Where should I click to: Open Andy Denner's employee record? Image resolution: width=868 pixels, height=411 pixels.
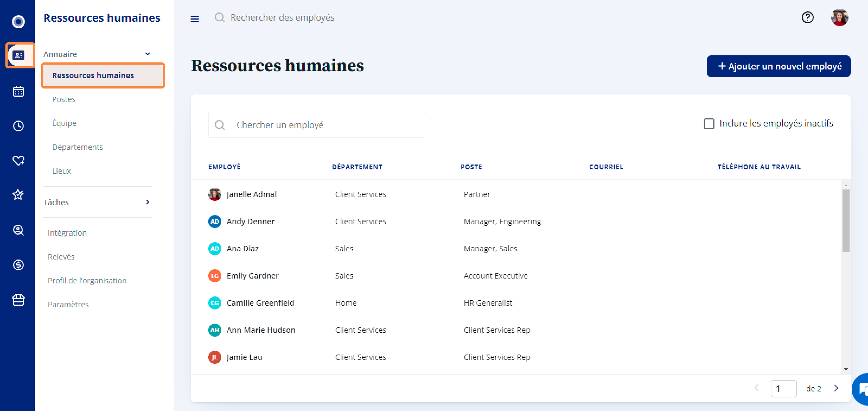pos(250,222)
